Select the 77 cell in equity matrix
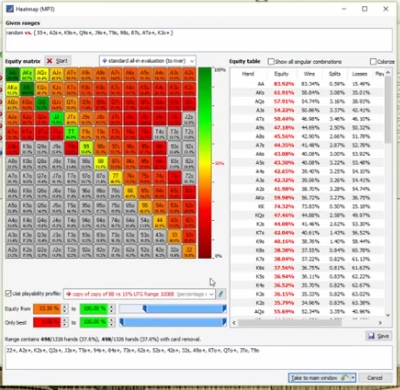Image resolution: width=400 pixels, height=390 pixels. (x=115, y=177)
